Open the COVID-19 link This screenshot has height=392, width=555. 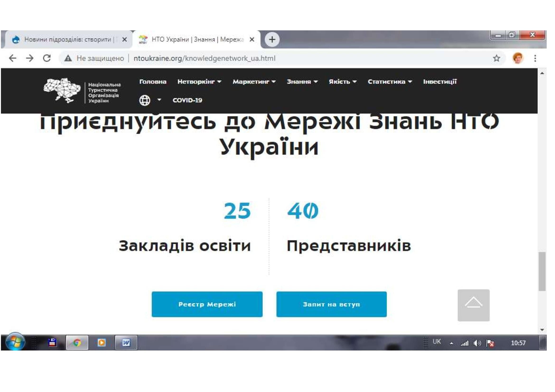187,100
